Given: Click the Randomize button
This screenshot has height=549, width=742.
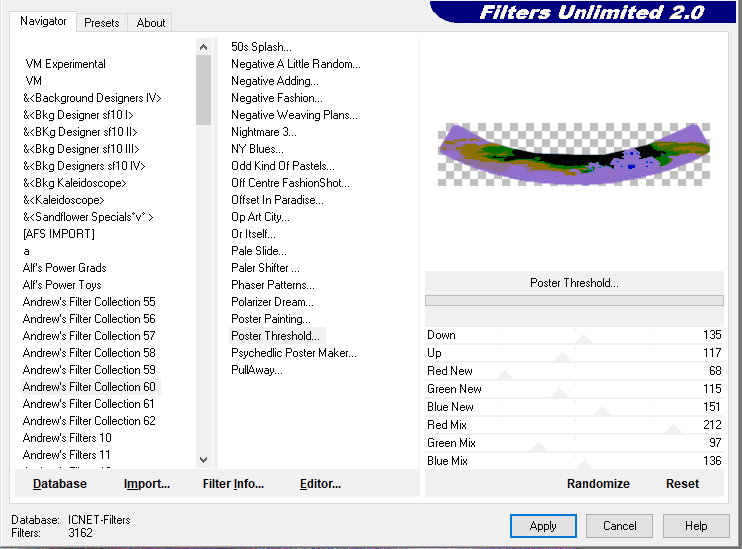Looking at the screenshot, I should pos(598,484).
